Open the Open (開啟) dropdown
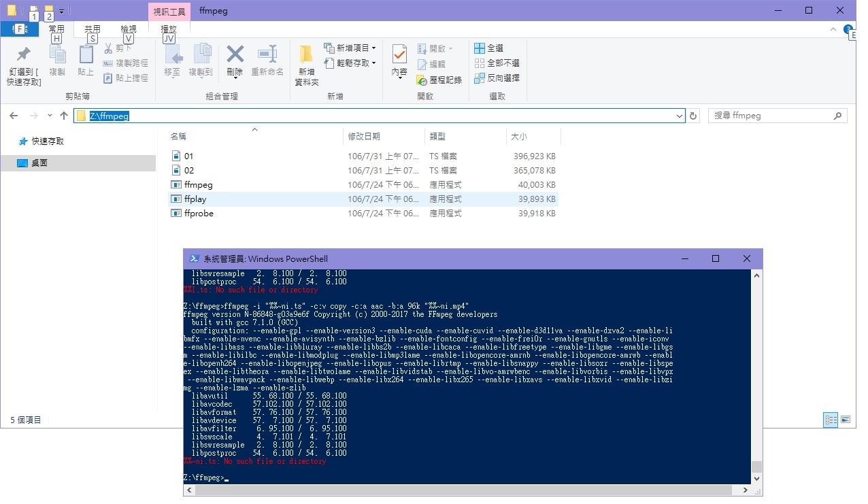The image size is (868, 504). pyautogui.click(x=435, y=48)
